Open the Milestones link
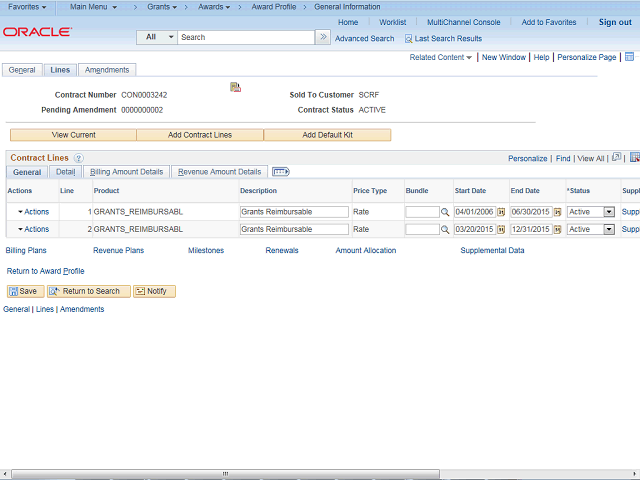 (206, 251)
